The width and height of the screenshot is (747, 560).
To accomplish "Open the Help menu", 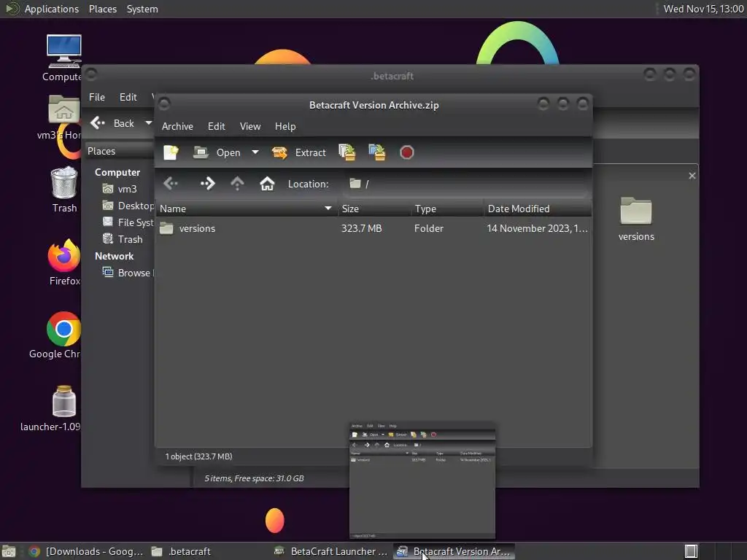I will click(x=285, y=126).
